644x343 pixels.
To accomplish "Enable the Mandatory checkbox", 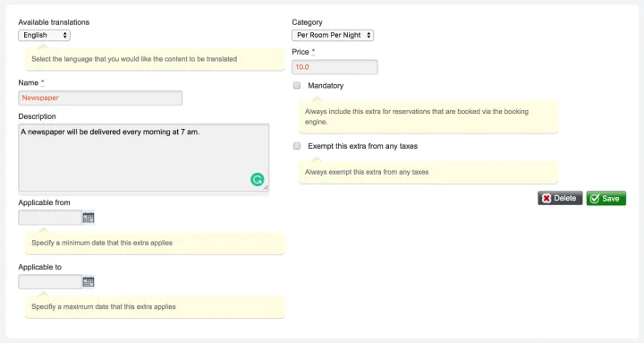I will [297, 86].
